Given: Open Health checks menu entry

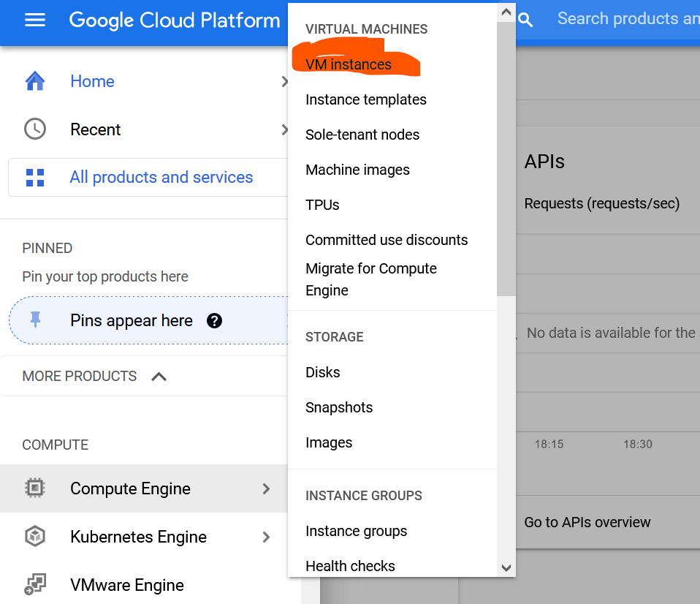Looking at the screenshot, I should pyautogui.click(x=351, y=566).
